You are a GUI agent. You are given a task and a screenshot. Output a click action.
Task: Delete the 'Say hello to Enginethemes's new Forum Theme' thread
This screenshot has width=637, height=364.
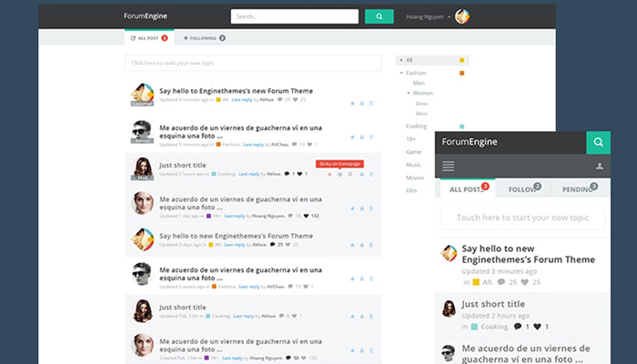pyautogui.click(x=371, y=103)
